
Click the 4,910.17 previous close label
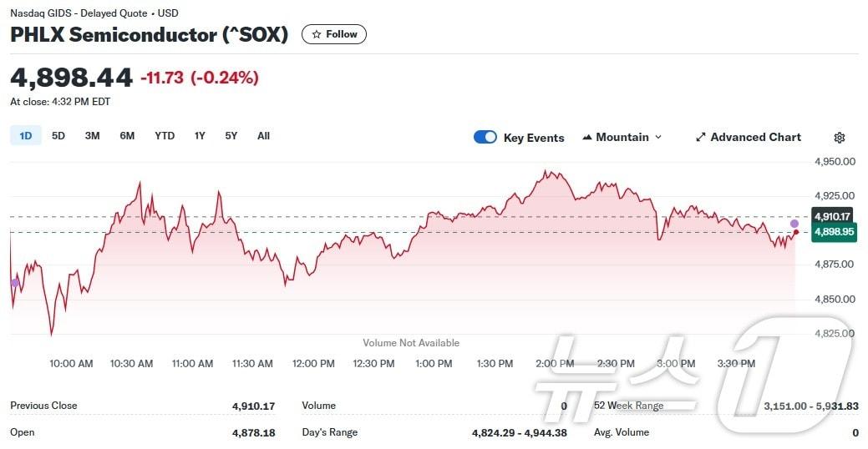click(831, 216)
